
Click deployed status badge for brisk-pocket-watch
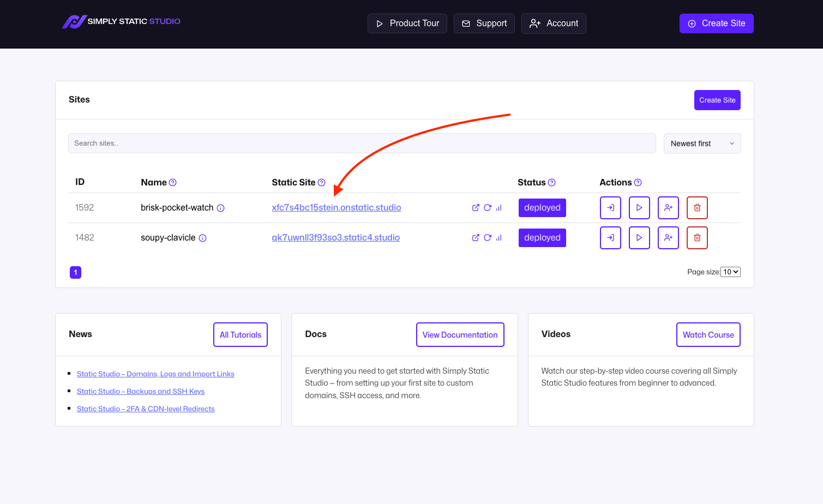[542, 208]
